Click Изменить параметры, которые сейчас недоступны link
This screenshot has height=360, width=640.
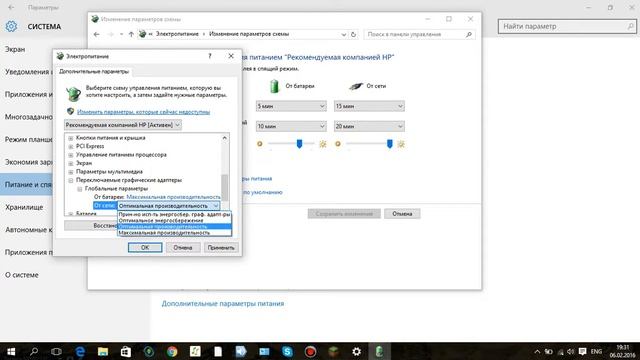[x=143, y=111]
